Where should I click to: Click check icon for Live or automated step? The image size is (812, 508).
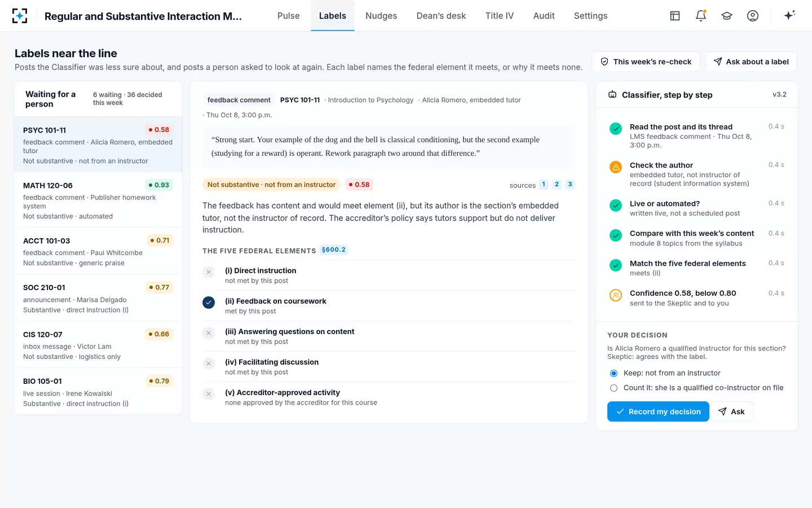tap(616, 205)
